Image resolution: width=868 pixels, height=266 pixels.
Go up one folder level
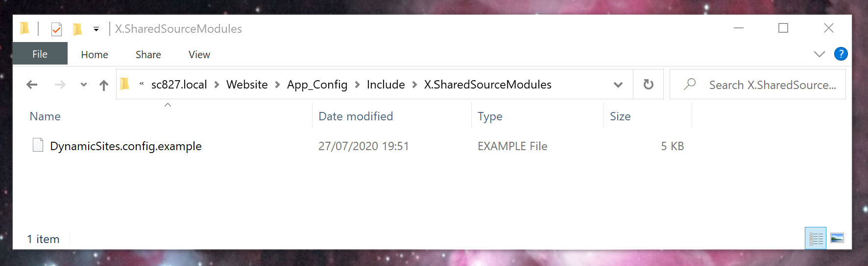pyautogui.click(x=103, y=85)
